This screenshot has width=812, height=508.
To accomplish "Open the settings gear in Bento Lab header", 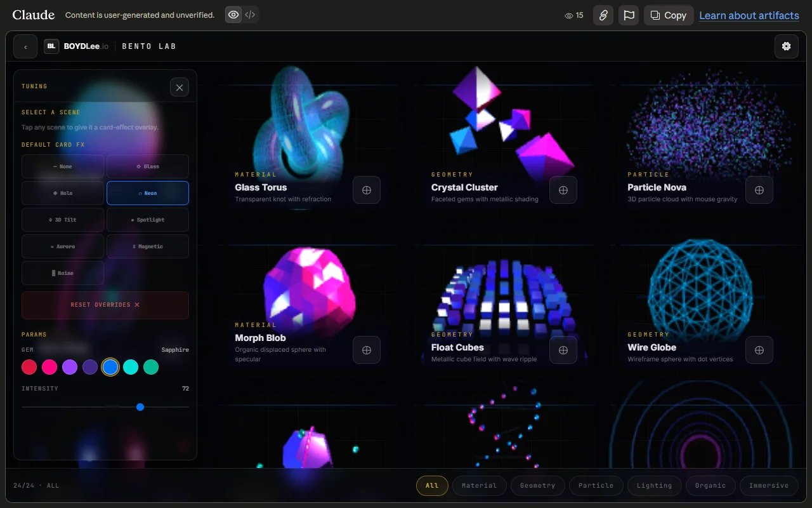I will click(787, 46).
